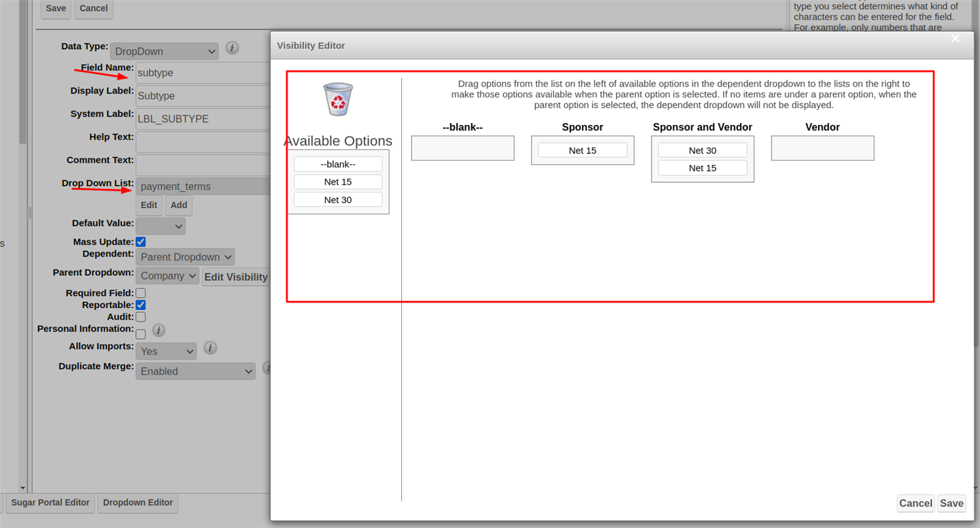Click the Edit button under Drop Down List
The width and height of the screenshot is (980, 528).
click(x=149, y=205)
